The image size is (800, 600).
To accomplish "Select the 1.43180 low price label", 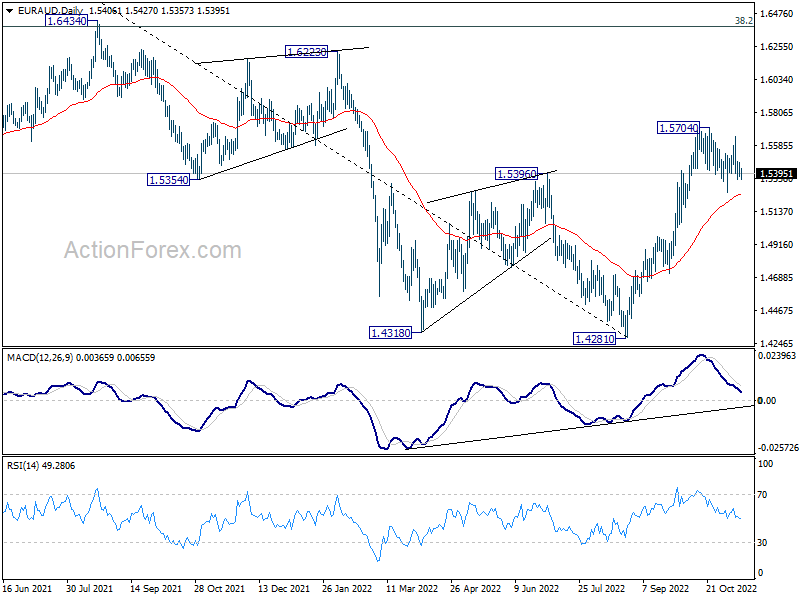I will pos(390,333).
